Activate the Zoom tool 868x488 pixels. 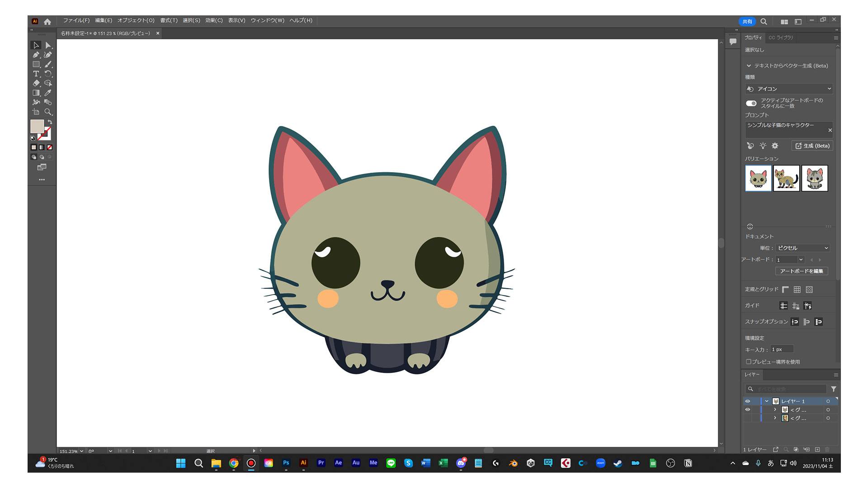tap(48, 112)
